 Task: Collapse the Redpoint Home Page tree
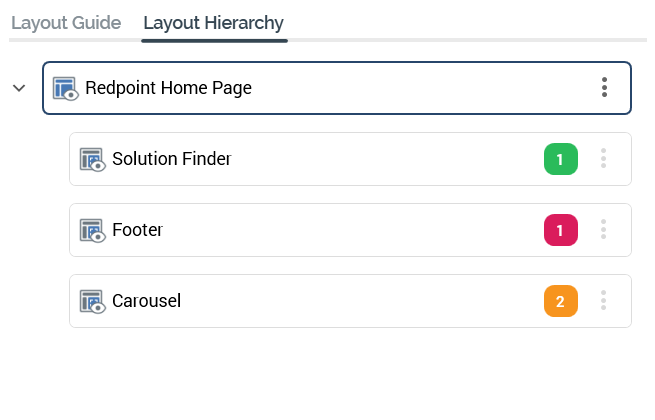(19, 88)
